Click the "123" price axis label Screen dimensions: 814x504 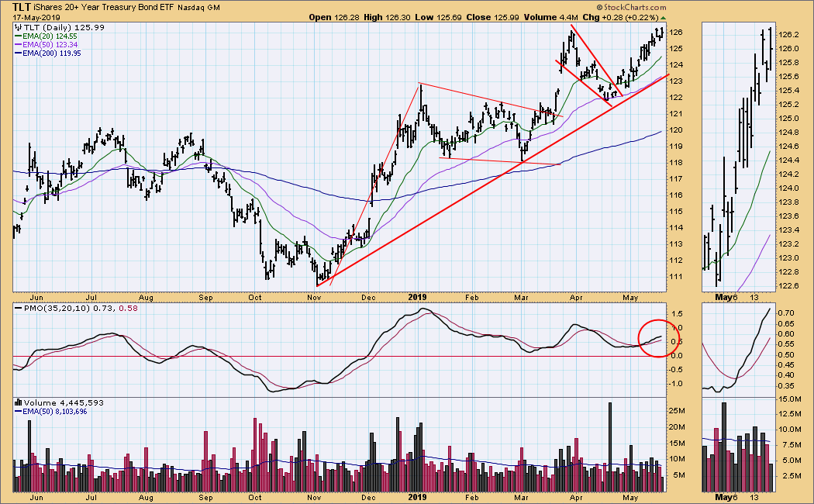coord(675,81)
